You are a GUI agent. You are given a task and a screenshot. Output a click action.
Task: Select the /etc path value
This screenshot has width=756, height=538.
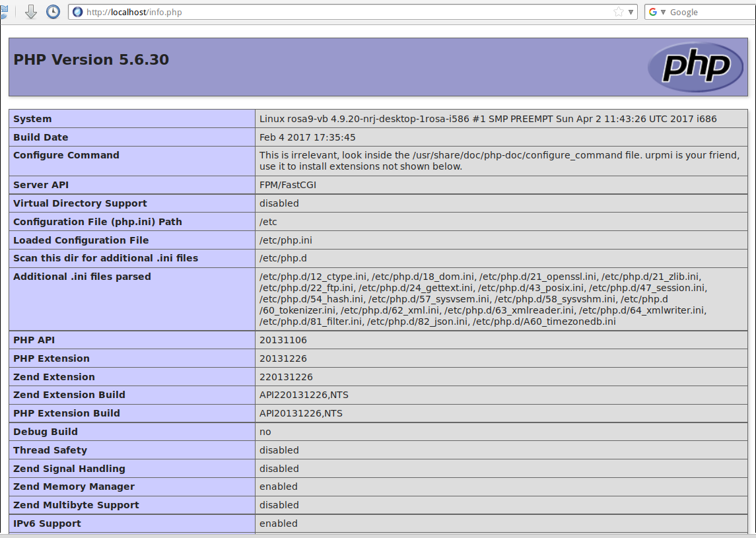click(x=268, y=222)
